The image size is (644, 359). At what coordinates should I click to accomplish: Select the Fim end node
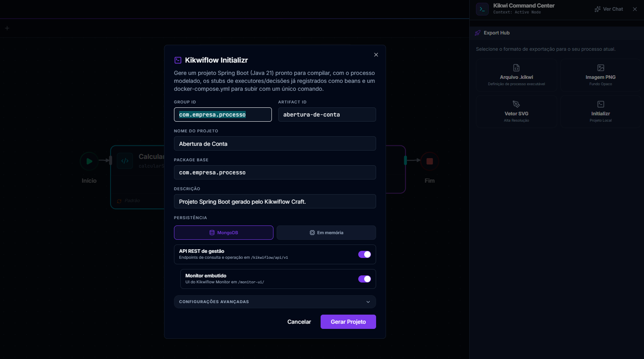[x=430, y=161]
